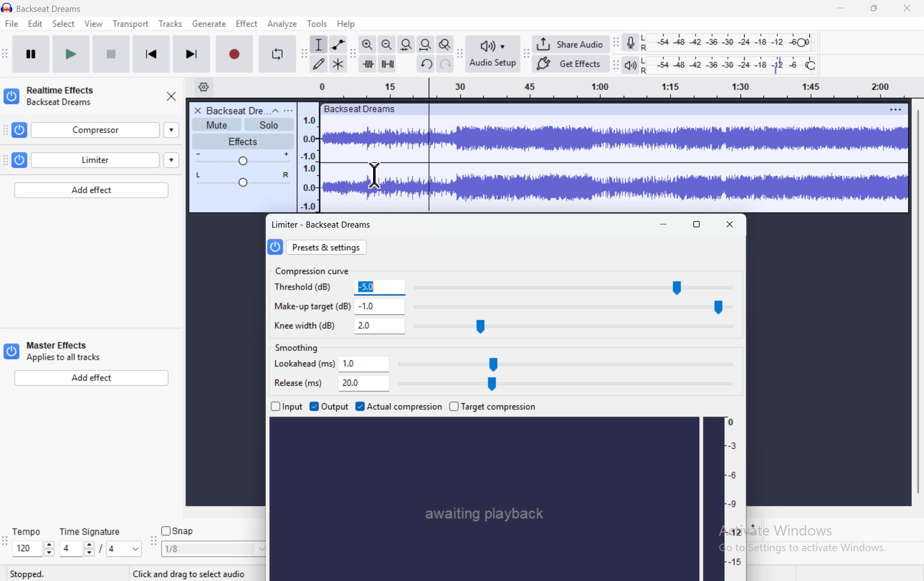The image size is (924, 581).
Task: Open Audio Setup
Action: pyautogui.click(x=492, y=54)
